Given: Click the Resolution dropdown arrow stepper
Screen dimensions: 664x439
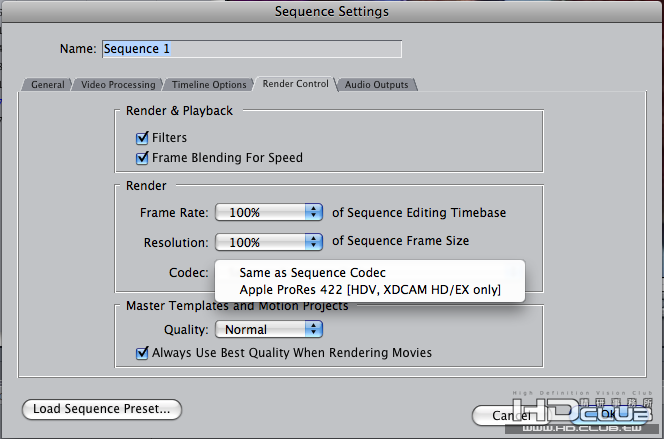Looking at the screenshot, I should pyautogui.click(x=313, y=241).
